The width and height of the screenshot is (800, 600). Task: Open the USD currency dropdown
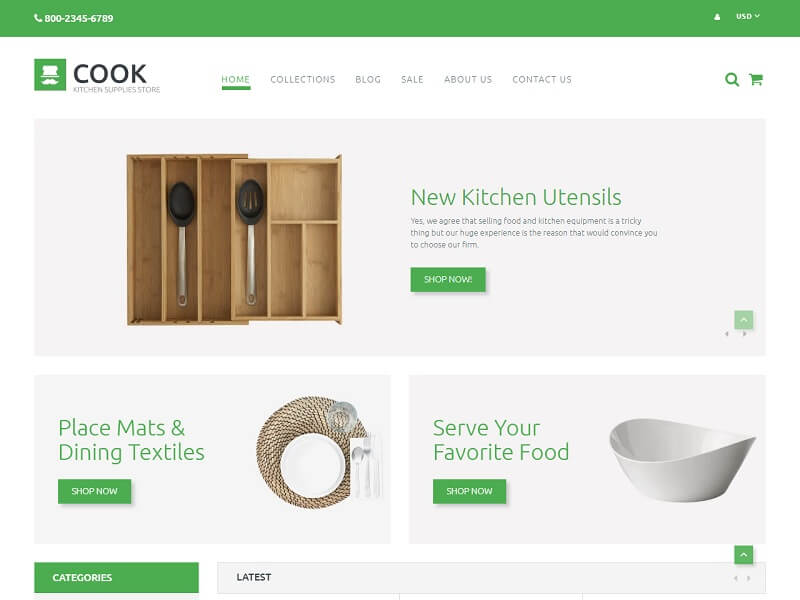pyautogui.click(x=747, y=16)
